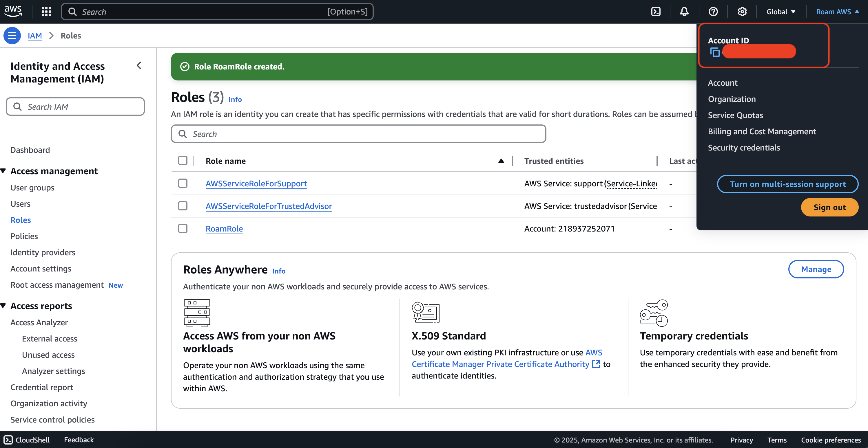This screenshot has height=448, width=868.
Task: Click 'Account: 218937252071' trusted entity text
Action: [x=570, y=229]
